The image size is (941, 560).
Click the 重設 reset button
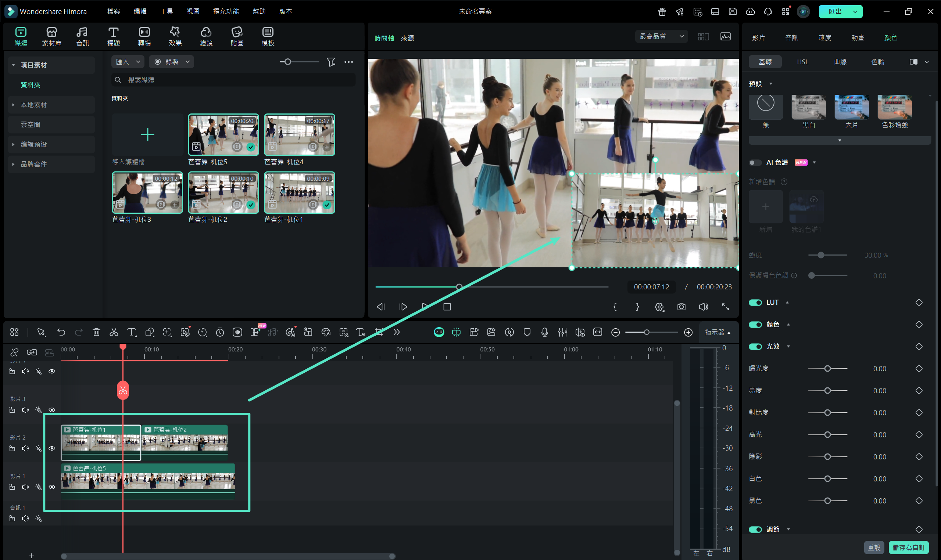click(874, 547)
